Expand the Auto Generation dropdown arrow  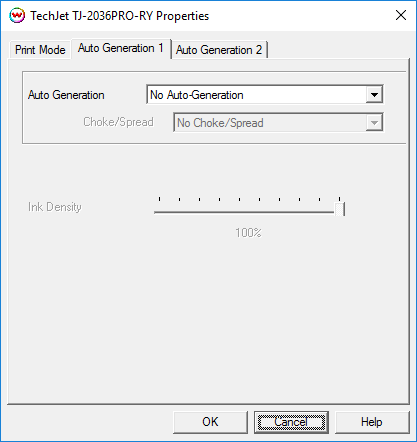click(x=374, y=95)
